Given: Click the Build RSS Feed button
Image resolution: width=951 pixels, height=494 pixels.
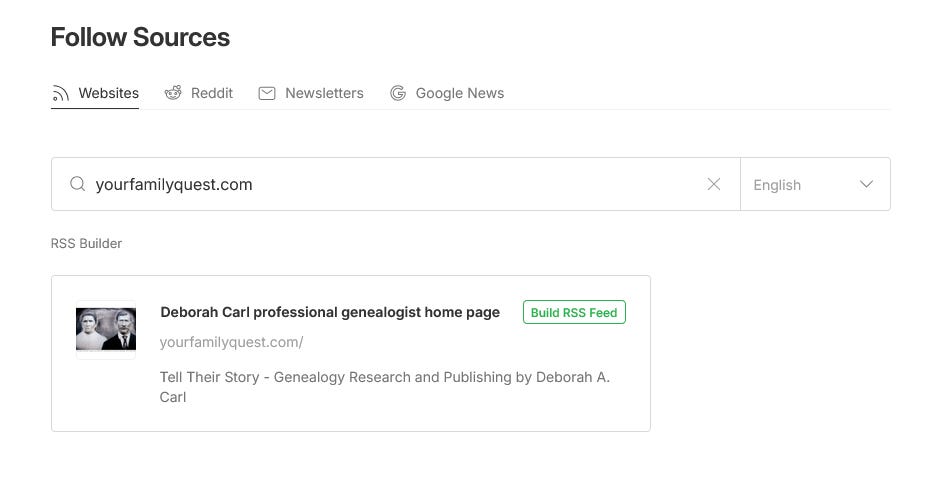Looking at the screenshot, I should tap(574, 312).
